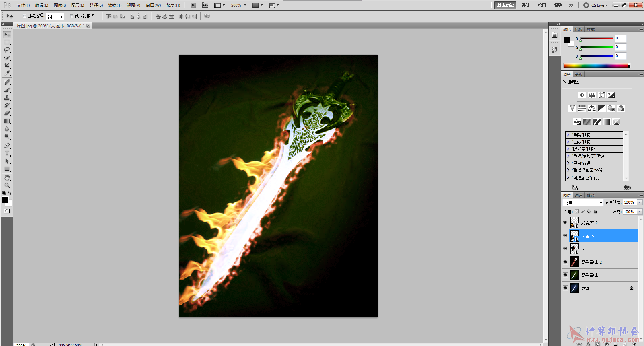The width and height of the screenshot is (644, 346).
Task: Switch to the 设计 workspace
Action: coord(526,5)
